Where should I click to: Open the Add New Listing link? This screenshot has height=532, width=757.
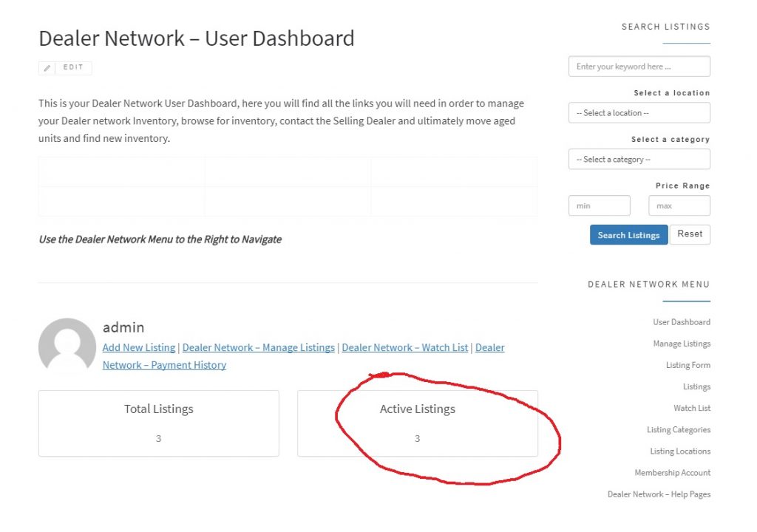[x=139, y=348]
